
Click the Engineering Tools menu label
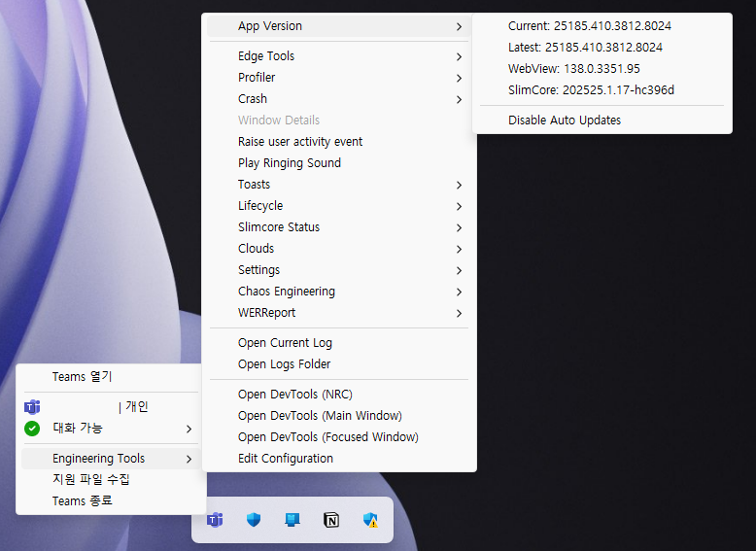(99, 459)
